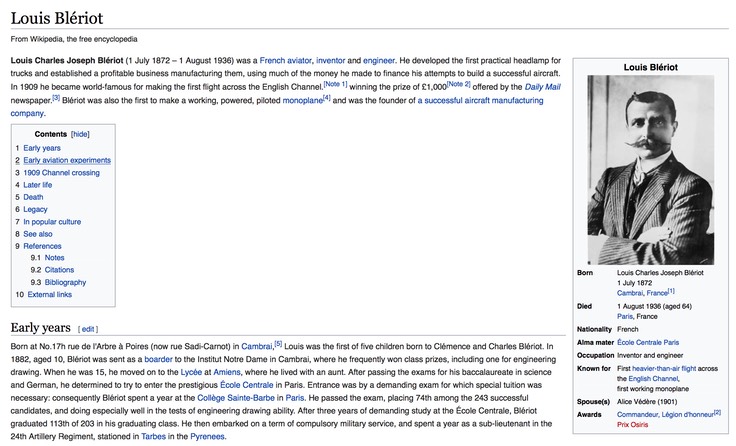Click 'Inventor and engineer' occupation value

(x=650, y=356)
